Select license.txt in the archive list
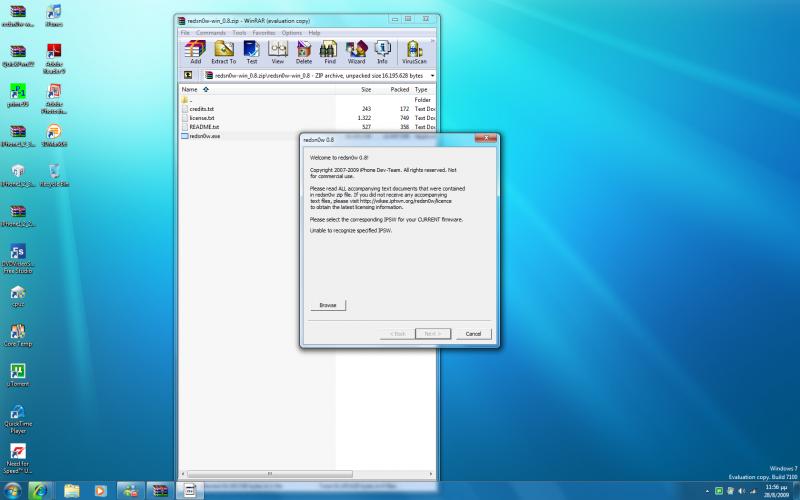The width and height of the screenshot is (800, 500). coord(308,118)
